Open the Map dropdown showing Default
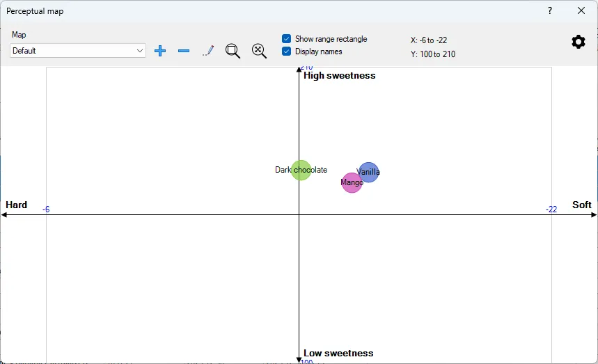 coord(78,51)
